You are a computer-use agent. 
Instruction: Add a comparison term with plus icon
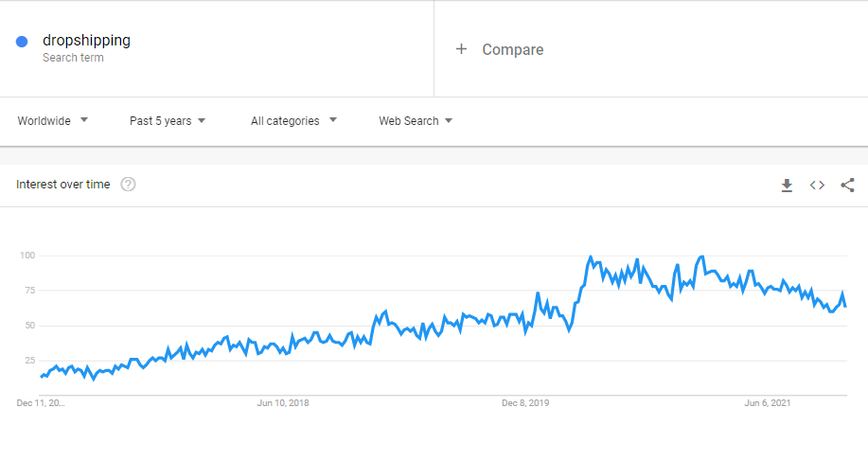(x=462, y=49)
